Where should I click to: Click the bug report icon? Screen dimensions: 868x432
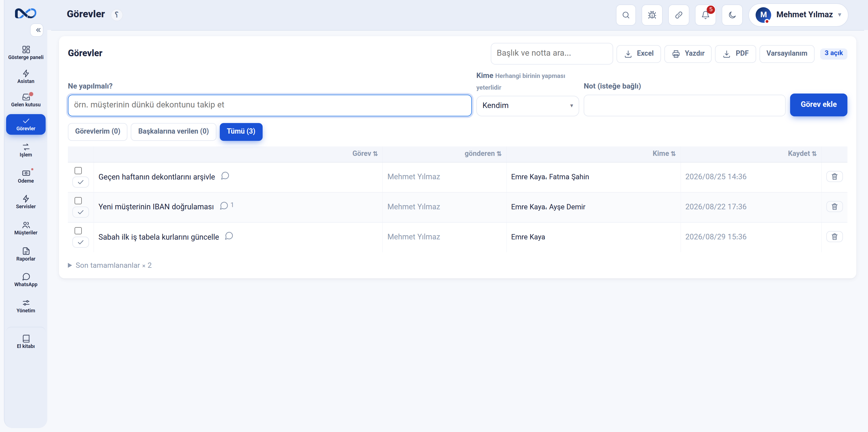pyautogui.click(x=652, y=15)
